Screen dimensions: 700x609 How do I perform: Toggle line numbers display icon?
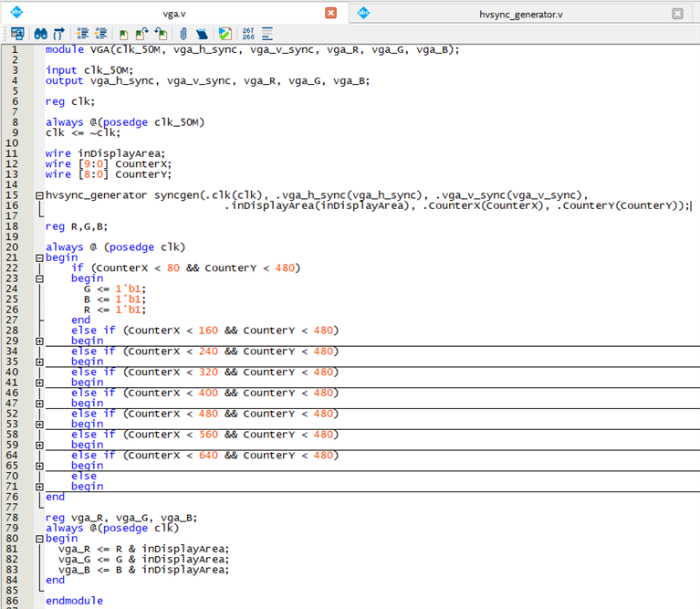pos(248,33)
